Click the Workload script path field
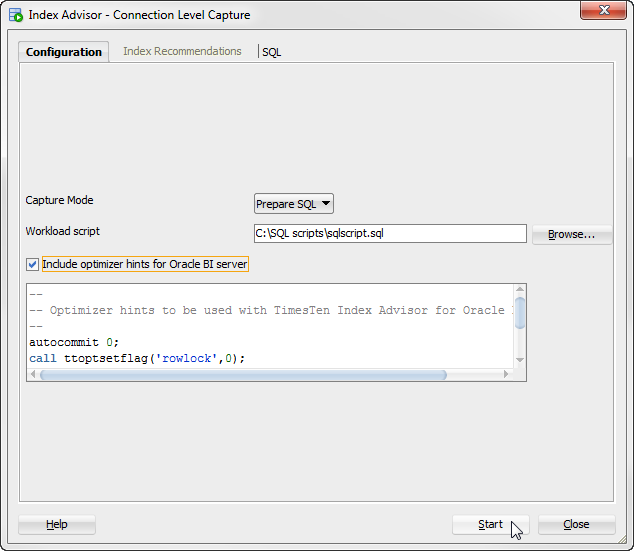Image resolution: width=634 pixels, height=551 pixels. click(390, 234)
